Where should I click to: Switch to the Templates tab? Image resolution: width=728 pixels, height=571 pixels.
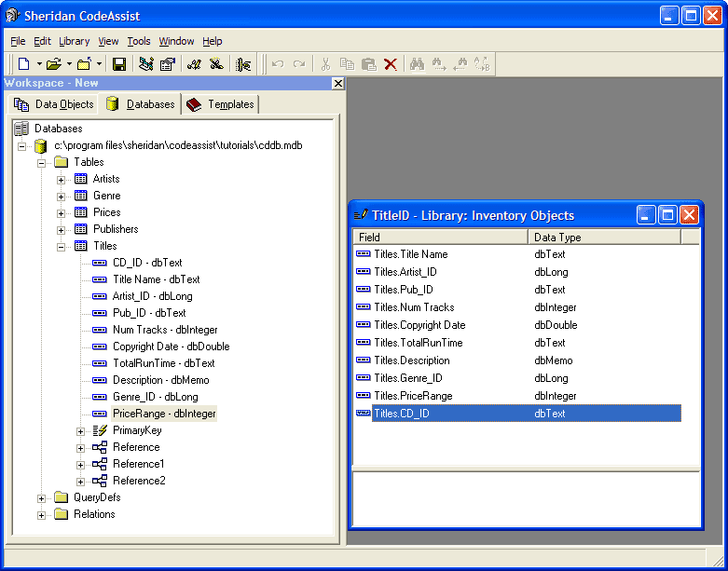coord(220,104)
